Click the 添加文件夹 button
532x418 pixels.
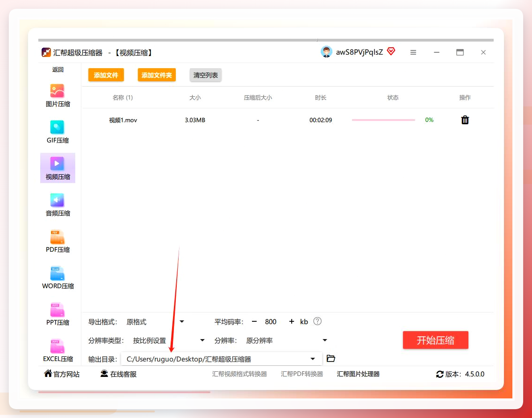coord(157,75)
